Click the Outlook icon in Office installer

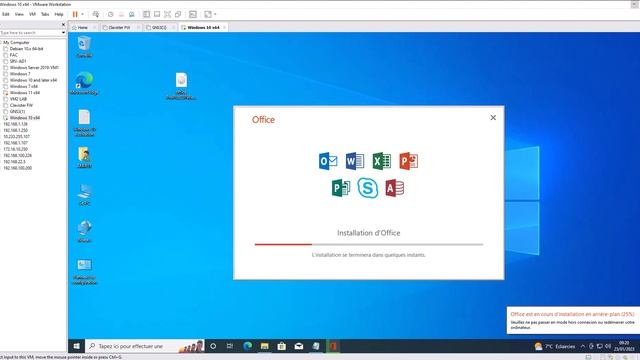pos(328,161)
